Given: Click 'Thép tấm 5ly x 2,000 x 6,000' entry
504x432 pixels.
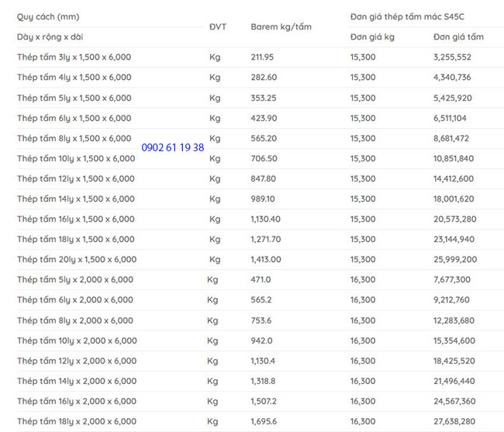Looking at the screenshot, I should tap(75, 279).
